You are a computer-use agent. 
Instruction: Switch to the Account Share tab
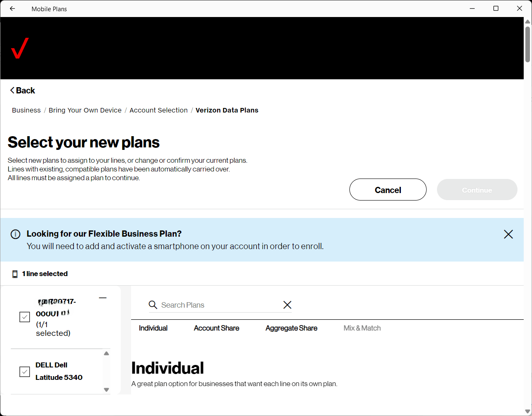pos(216,328)
